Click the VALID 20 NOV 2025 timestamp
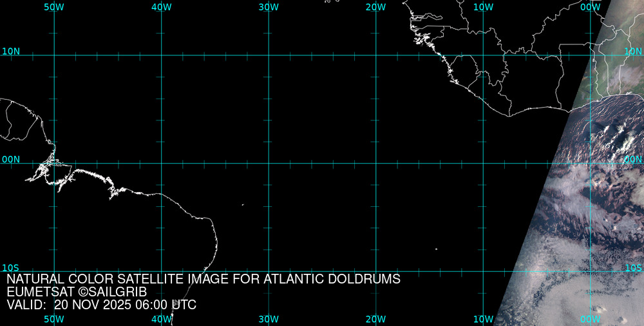644x326 pixels. 101,305
